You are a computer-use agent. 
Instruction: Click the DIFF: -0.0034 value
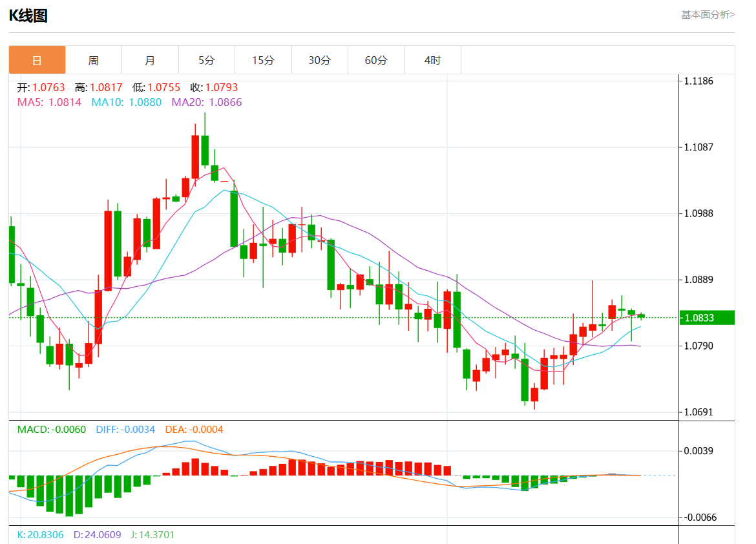[125, 429]
